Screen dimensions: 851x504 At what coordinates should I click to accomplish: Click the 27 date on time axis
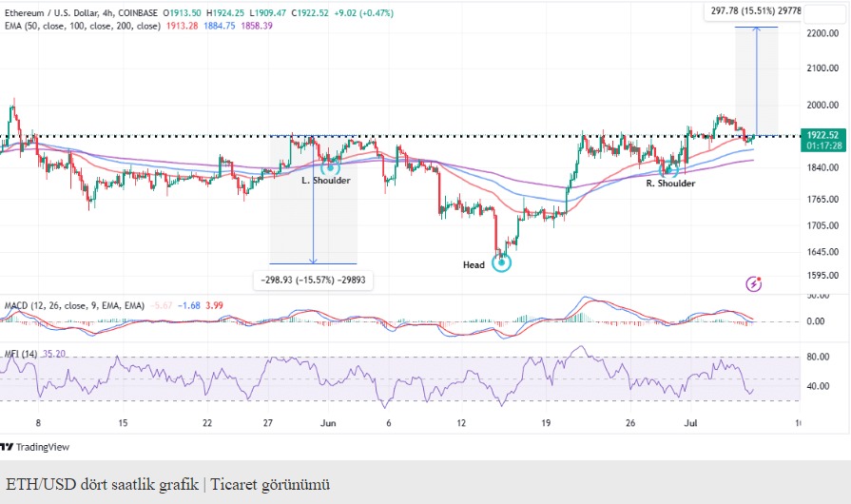click(268, 423)
